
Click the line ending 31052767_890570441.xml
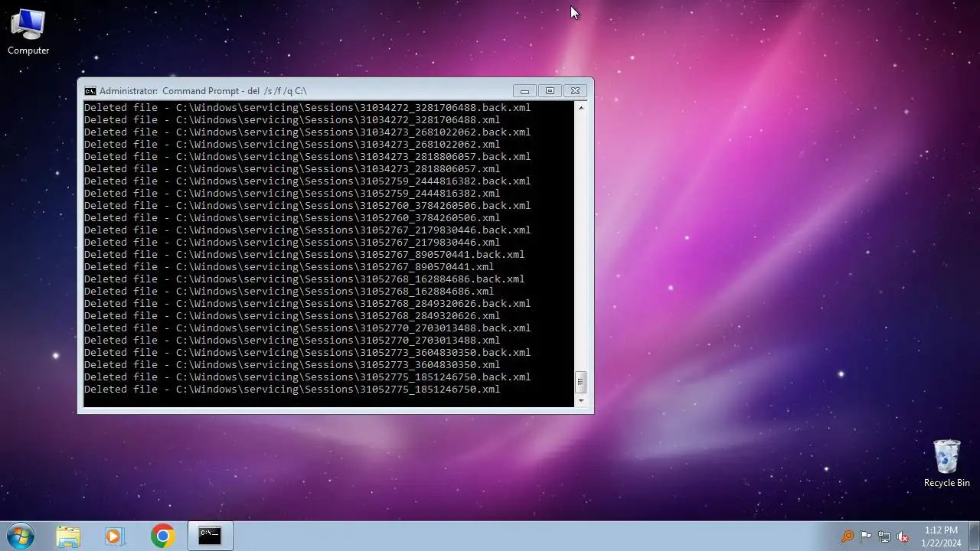pyautogui.click(x=289, y=267)
